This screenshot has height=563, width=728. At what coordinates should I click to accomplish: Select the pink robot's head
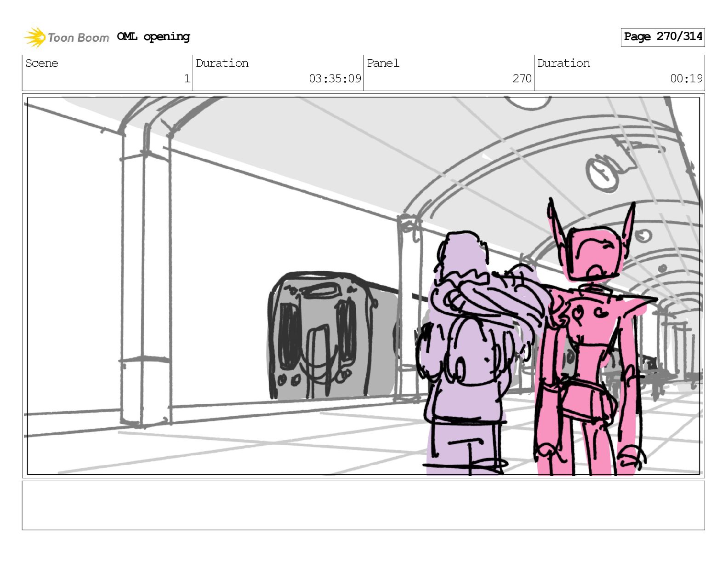(594, 253)
